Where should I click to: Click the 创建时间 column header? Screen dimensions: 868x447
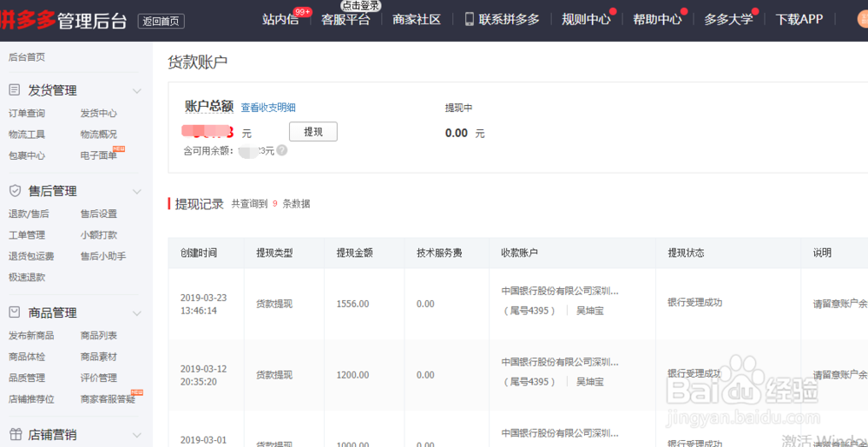click(x=199, y=253)
